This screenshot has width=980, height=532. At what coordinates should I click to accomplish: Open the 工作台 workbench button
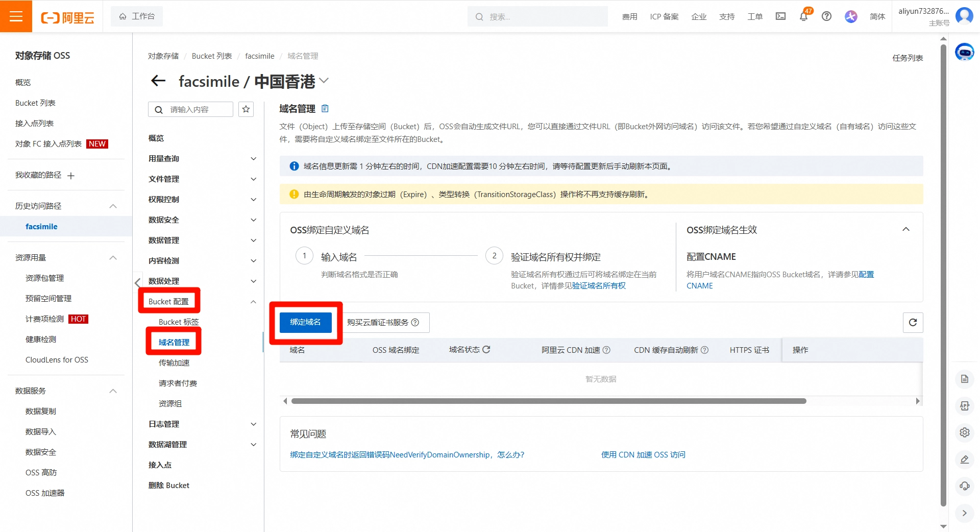coord(137,16)
